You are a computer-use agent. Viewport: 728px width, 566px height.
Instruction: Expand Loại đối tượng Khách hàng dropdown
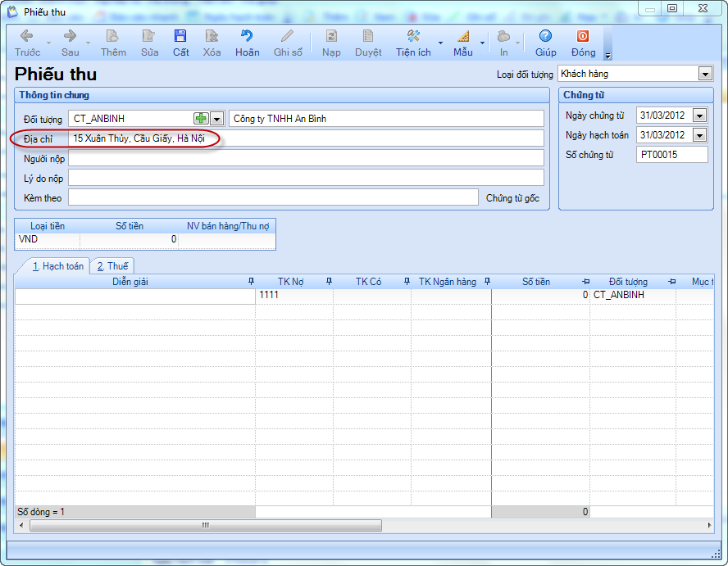coord(705,74)
